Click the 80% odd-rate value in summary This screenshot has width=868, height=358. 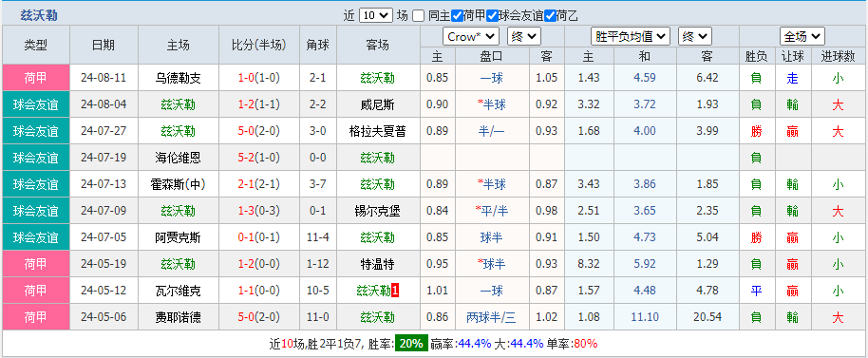coord(585,344)
